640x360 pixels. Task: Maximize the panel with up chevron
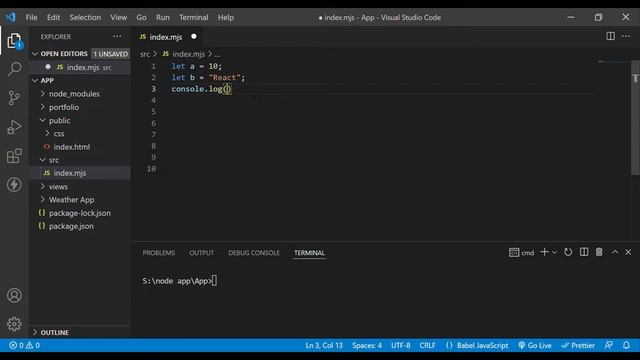[615, 252]
